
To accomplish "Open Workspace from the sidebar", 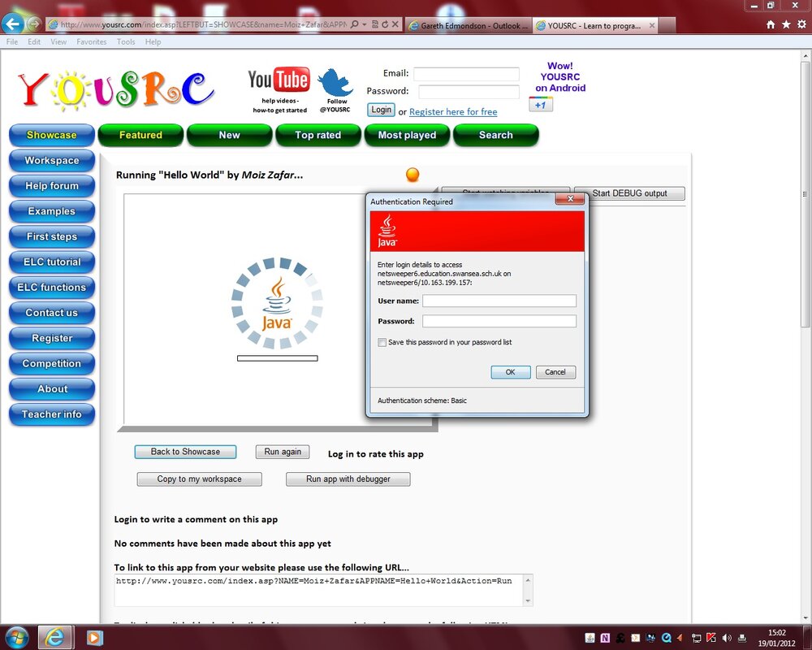I will [x=52, y=160].
